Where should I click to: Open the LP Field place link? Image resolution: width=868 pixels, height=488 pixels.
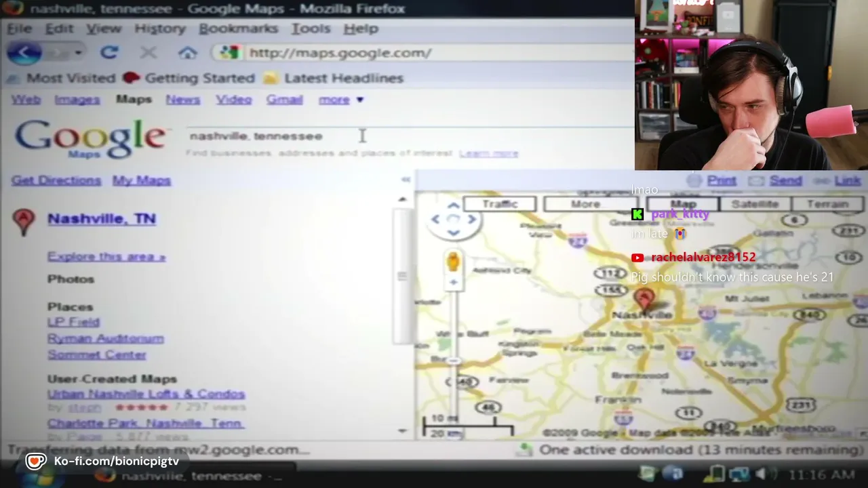[73, 322]
